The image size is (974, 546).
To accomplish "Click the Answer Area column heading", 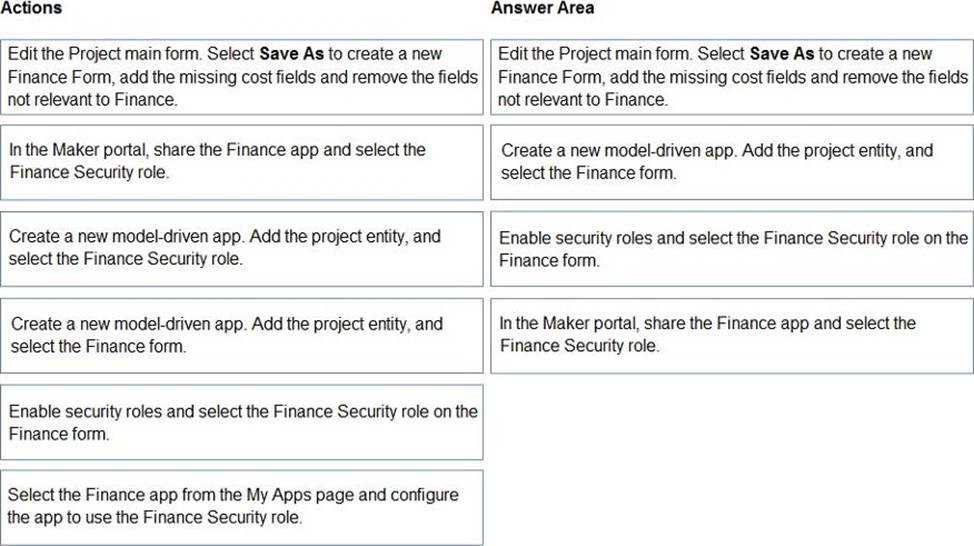I will click(542, 8).
